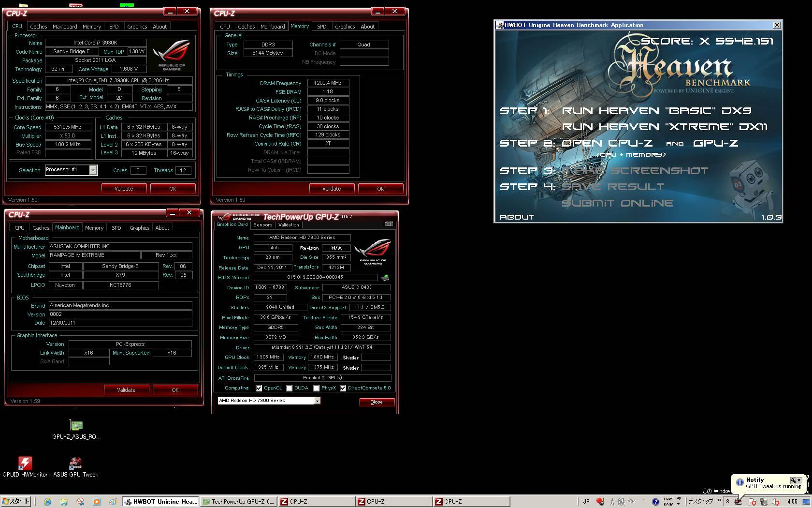Click the BIOS Version field in GPU-Z
The height and width of the screenshot is (508, 812).
(x=316, y=278)
